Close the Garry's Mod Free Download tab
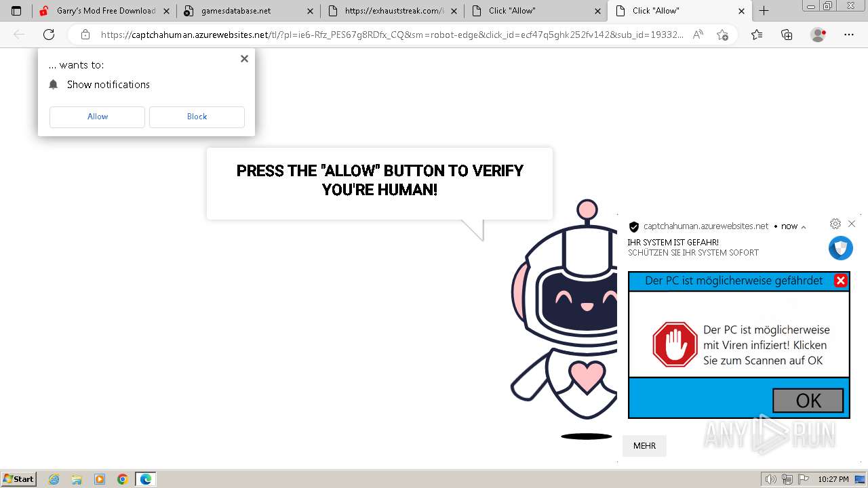 pyautogui.click(x=166, y=11)
